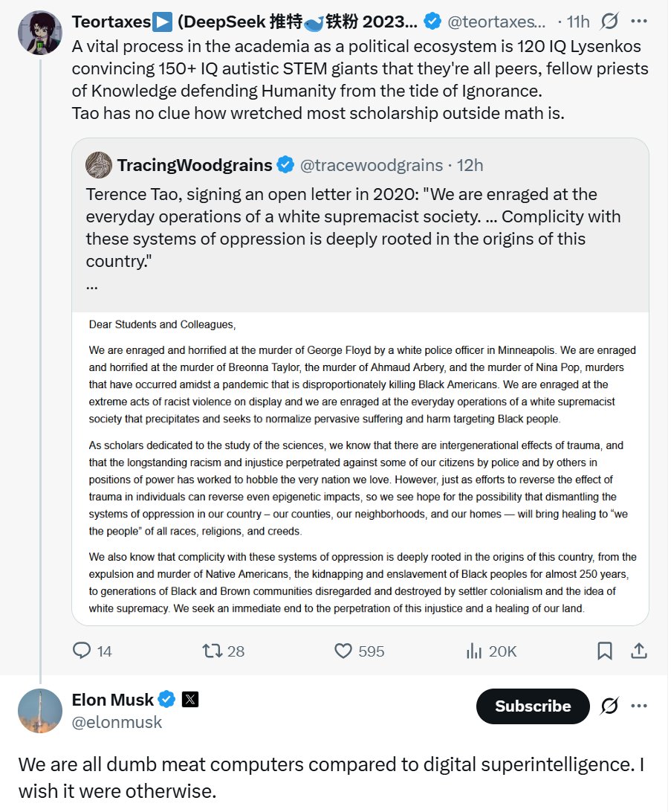Open more options menu on Elon Musk post
This screenshot has width=671, height=812.
tap(639, 706)
